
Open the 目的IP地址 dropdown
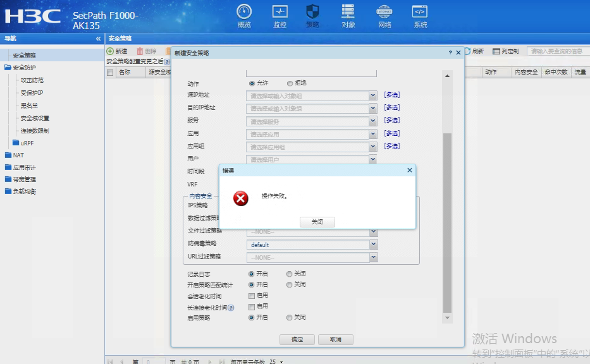point(372,108)
